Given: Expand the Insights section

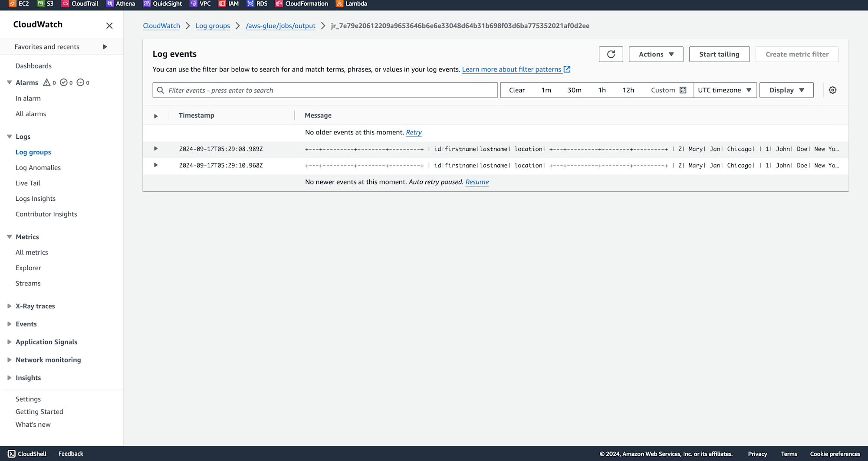Looking at the screenshot, I should point(9,378).
